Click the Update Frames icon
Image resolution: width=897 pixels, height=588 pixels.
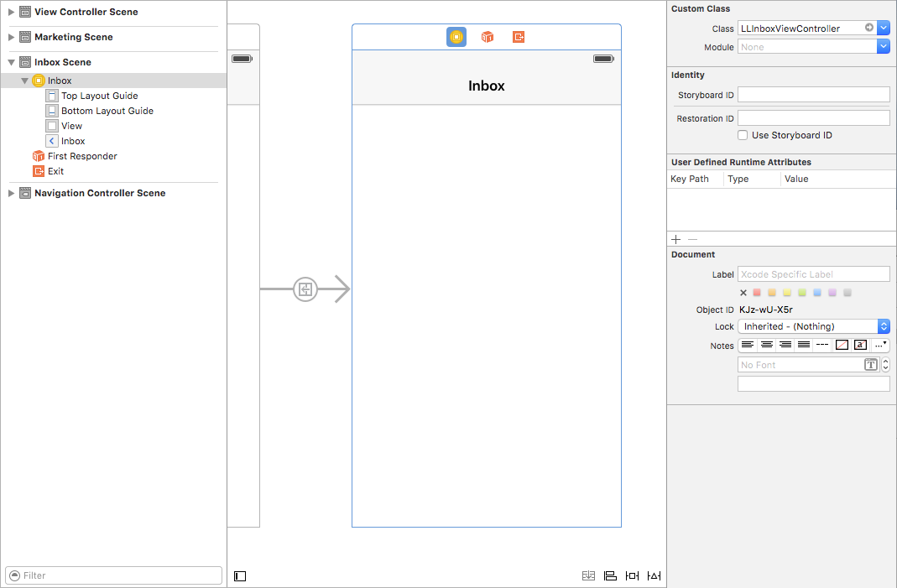589,576
